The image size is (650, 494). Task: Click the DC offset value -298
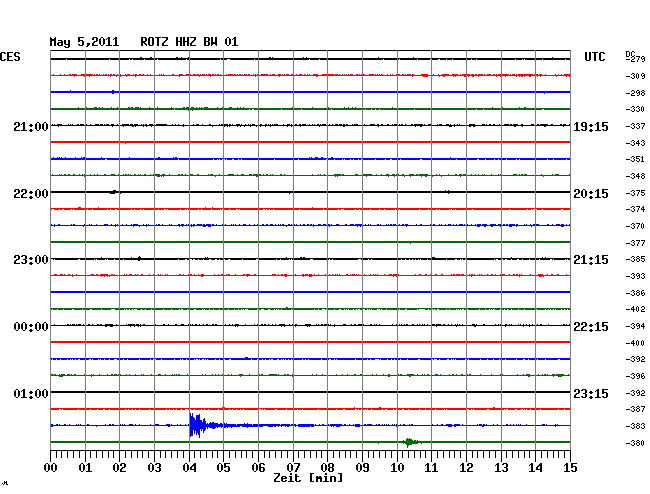(635, 93)
